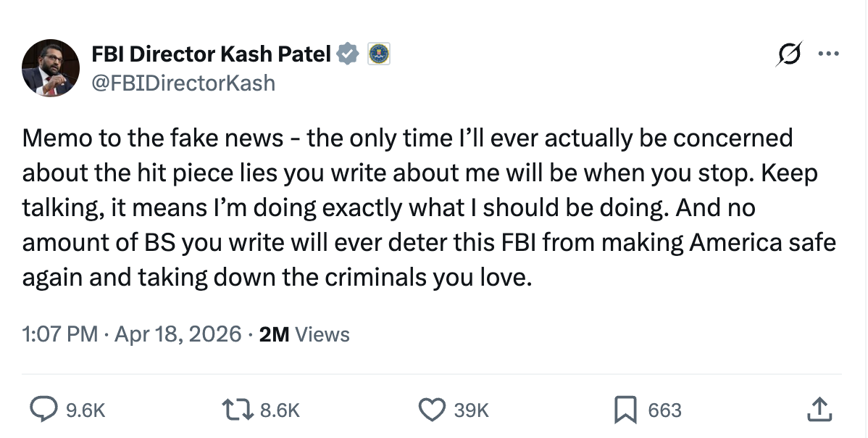Click the 39K likes count
Image resolution: width=868 pixels, height=438 pixels.
[x=471, y=410]
